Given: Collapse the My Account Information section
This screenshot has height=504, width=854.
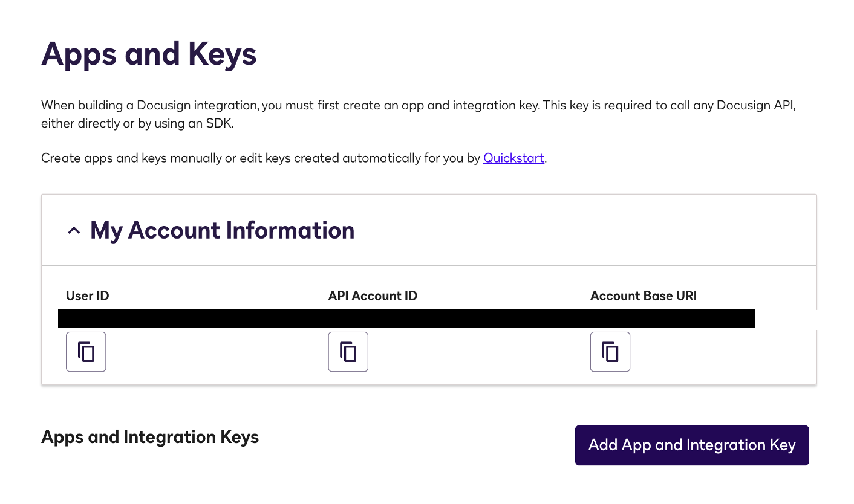Looking at the screenshot, I should coord(74,230).
